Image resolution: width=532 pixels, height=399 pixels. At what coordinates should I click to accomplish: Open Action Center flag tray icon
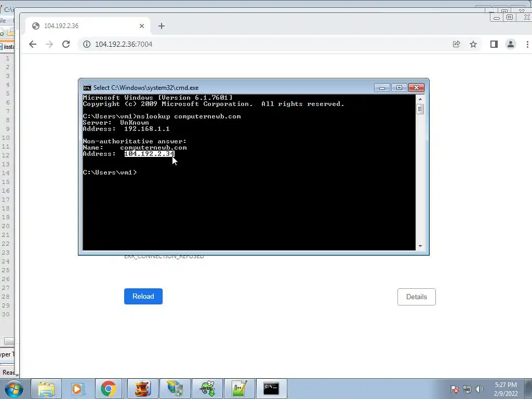(x=455, y=389)
